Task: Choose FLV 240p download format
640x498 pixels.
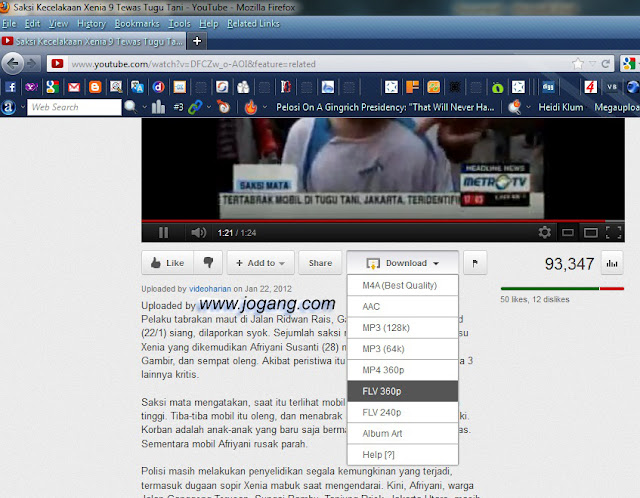Action: point(402,413)
